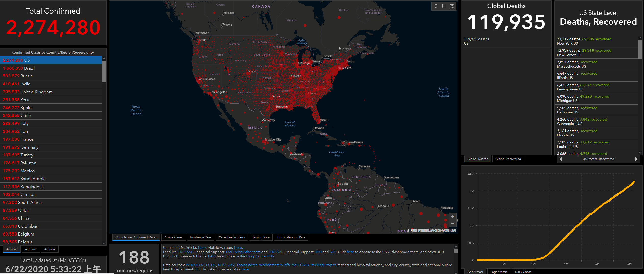Zoom in with the plus map button
Image resolution: width=644 pixels, height=274 pixels.
click(453, 216)
